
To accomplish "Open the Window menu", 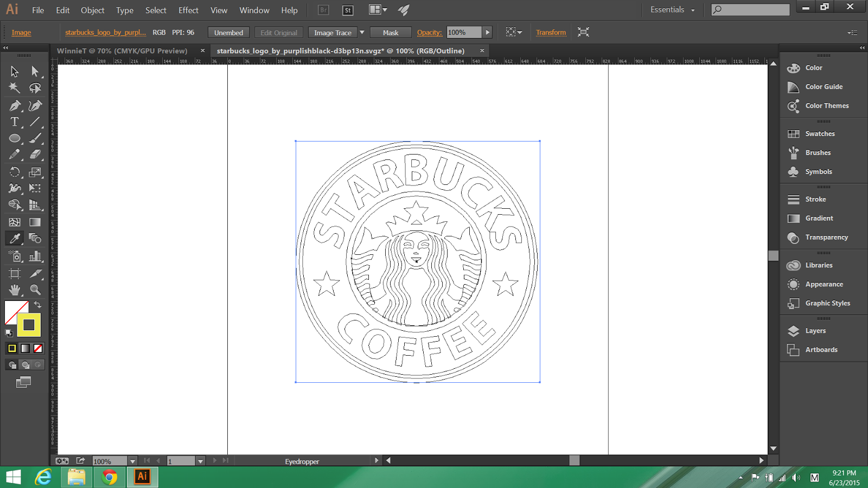I will point(254,10).
